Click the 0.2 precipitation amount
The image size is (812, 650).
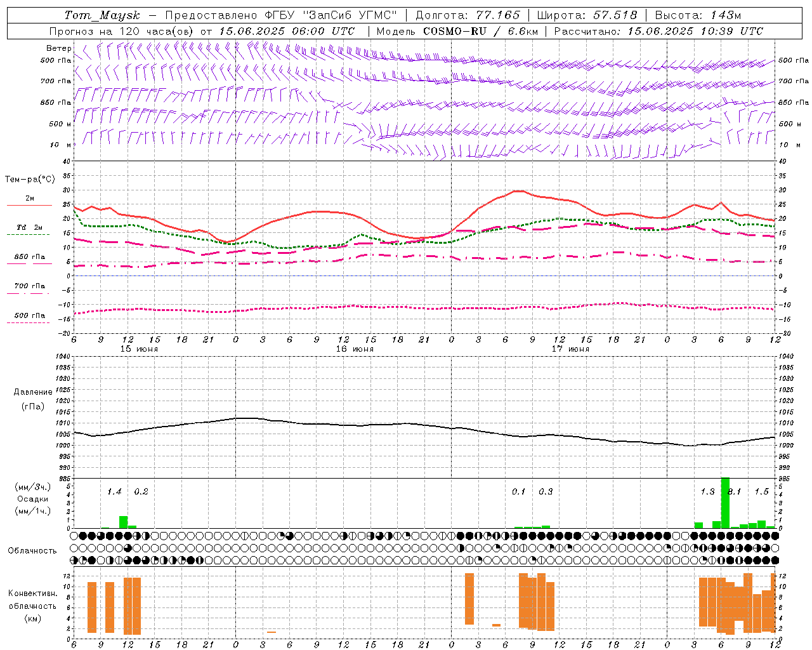(x=141, y=491)
